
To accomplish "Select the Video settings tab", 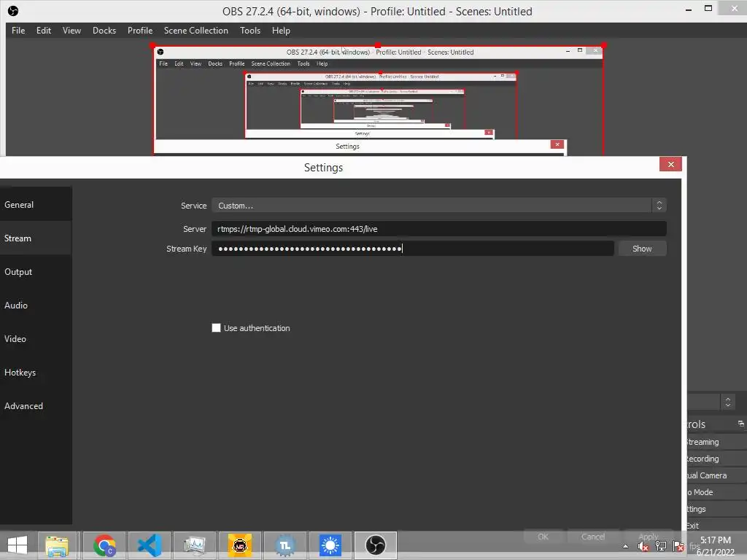I will 36,339.
